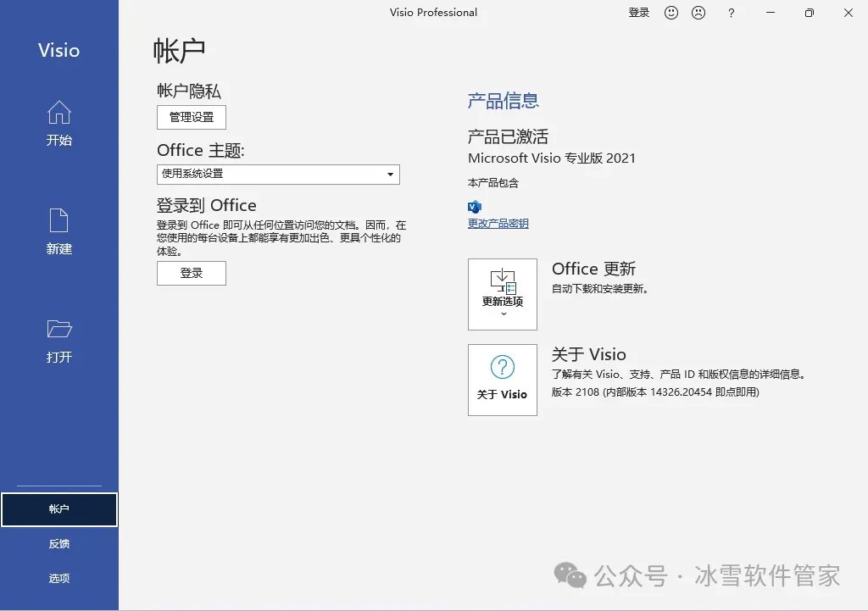Minimize the Visio window
868x611 pixels.
pyautogui.click(x=770, y=13)
